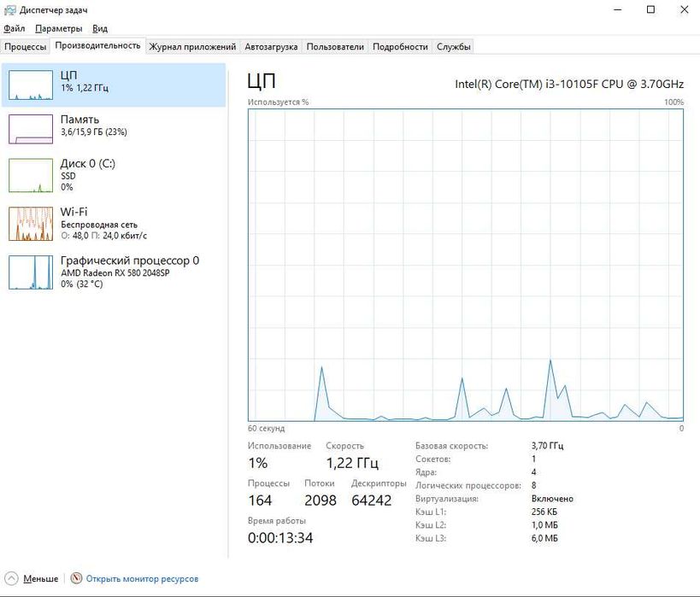The height and width of the screenshot is (597, 700).
Task: Click the 2098 threads value
Action: 321,500
